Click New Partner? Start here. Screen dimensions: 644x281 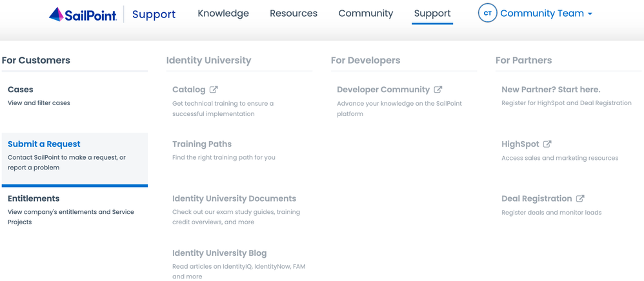[551, 90]
